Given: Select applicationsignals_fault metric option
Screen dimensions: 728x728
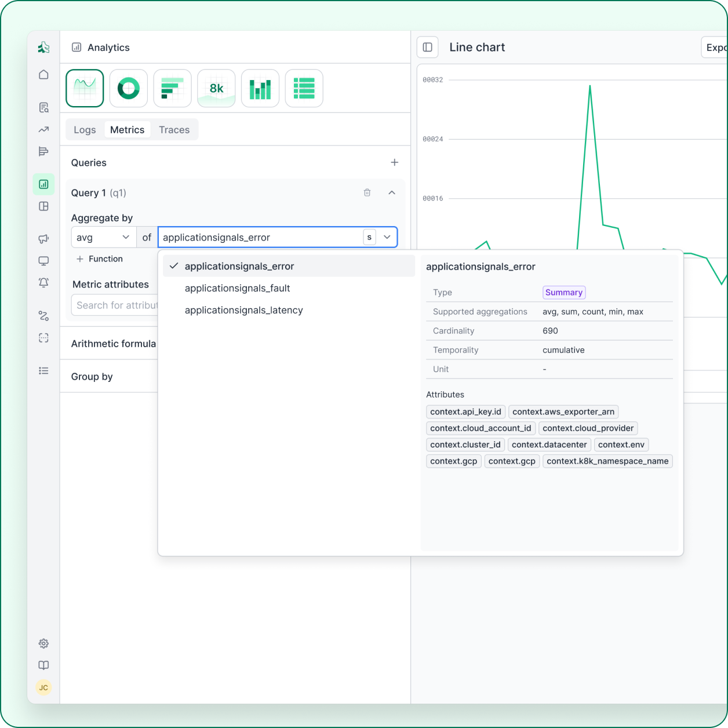Looking at the screenshot, I should [237, 288].
